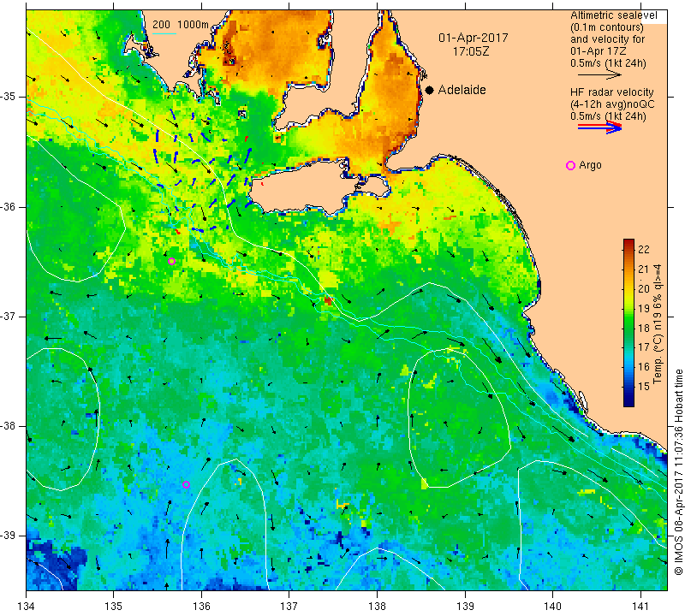This screenshot has width=685, height=616.
Task: Click the Temp. (°C) color bar caption
Action: coord(657,324)
